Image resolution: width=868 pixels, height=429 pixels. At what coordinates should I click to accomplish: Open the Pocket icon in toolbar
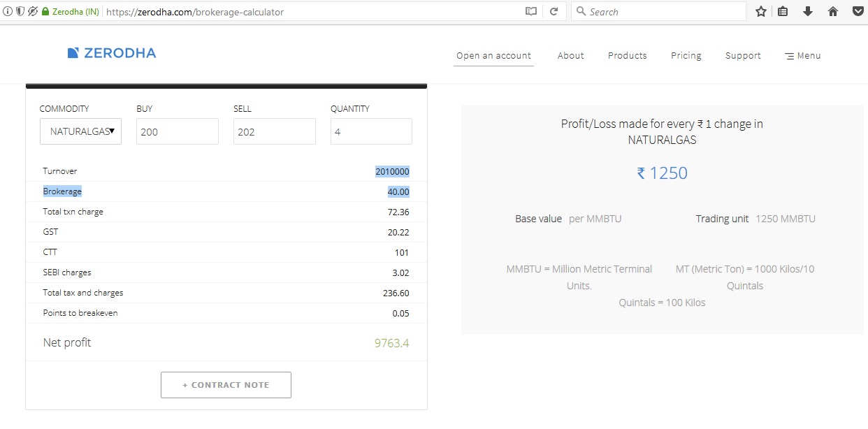pos(858,11)
